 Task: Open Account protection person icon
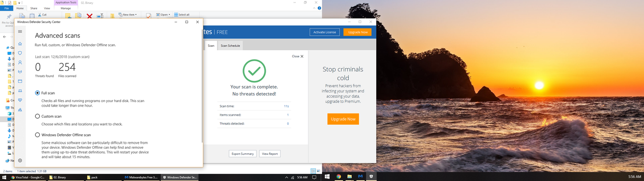click(20, 62)
